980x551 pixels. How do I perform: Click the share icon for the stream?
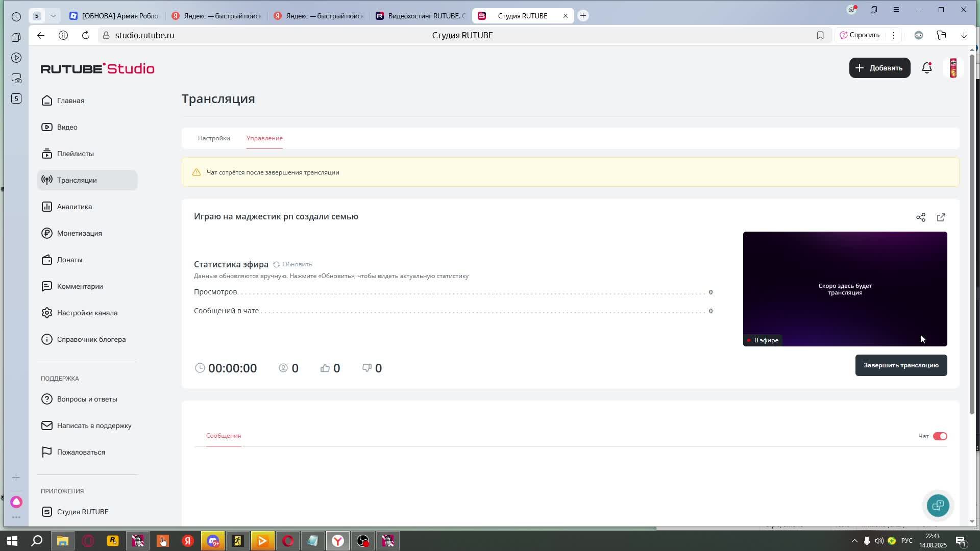click(x=920, y=217)
